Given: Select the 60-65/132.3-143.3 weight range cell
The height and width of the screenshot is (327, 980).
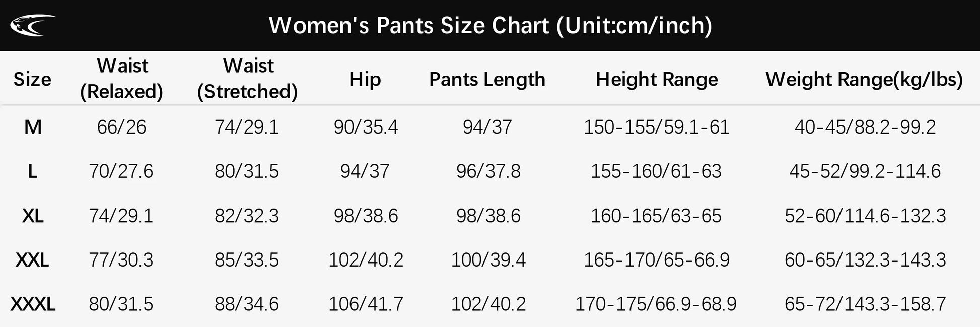Looking at the screenshot, I should [865, 260].
